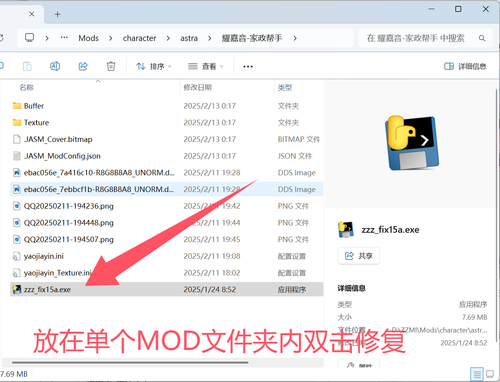Image resolution: width=500 pixels, height=382 pixels.
Task: Click the 7.69 MB size value in details pane
Action: [x=474, y=317]
